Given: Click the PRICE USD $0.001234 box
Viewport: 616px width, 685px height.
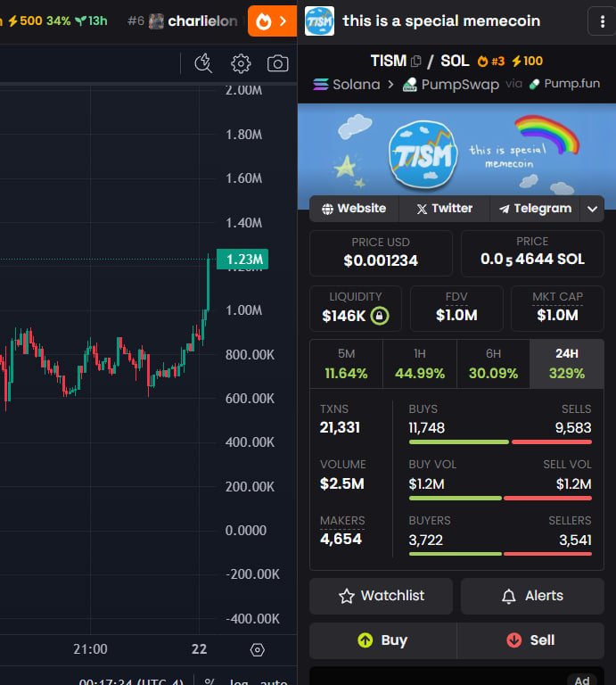Looking at the screenshot, I should pyautogui.click(x=381, y=253).
